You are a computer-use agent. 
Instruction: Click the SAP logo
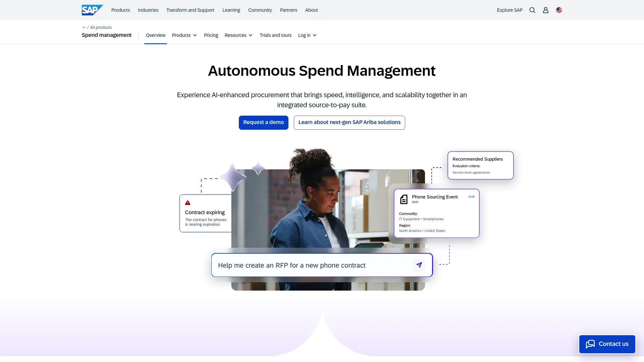pyautogui.click(x=92, y=10)
